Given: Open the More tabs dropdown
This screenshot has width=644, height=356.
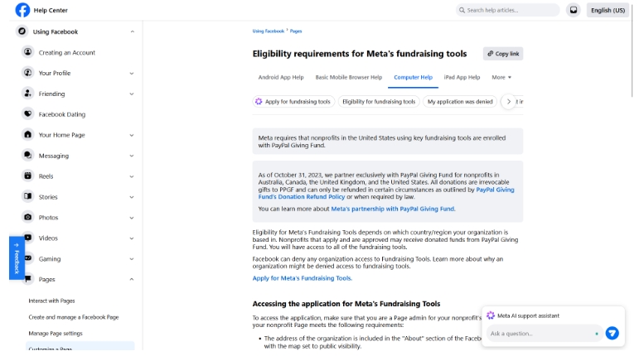Looking at the screenshot, I should point(501,77).
